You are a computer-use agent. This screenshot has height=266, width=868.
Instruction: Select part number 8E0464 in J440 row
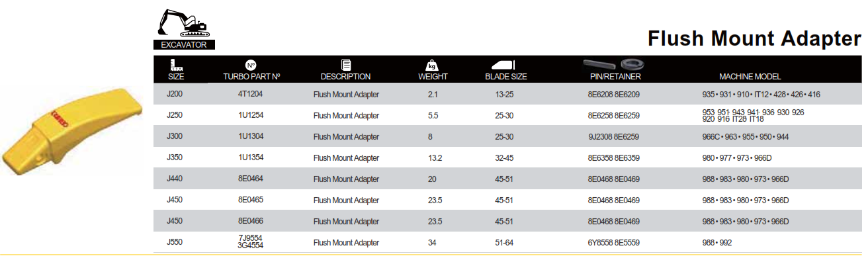coord(250,179)
